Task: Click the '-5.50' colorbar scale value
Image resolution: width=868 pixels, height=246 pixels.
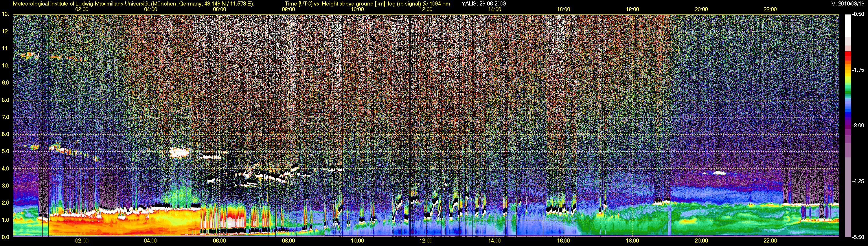Action: pos(858,237)
